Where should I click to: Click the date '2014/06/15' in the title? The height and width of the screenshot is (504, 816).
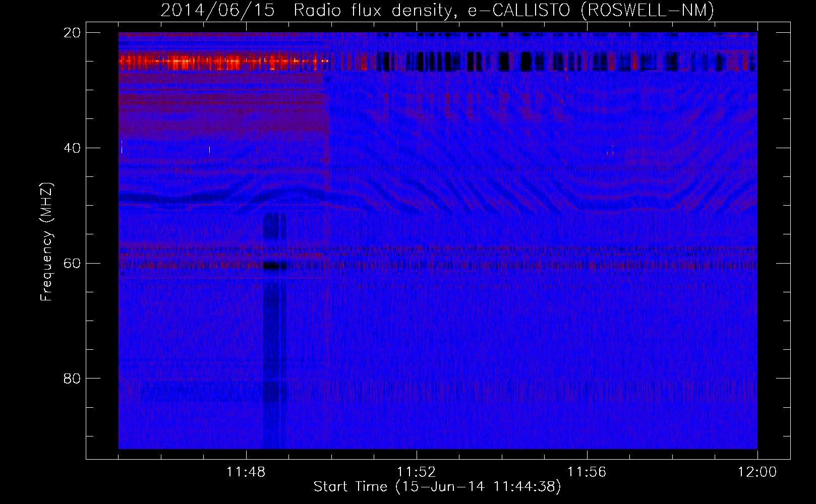(x=217, y=10)
